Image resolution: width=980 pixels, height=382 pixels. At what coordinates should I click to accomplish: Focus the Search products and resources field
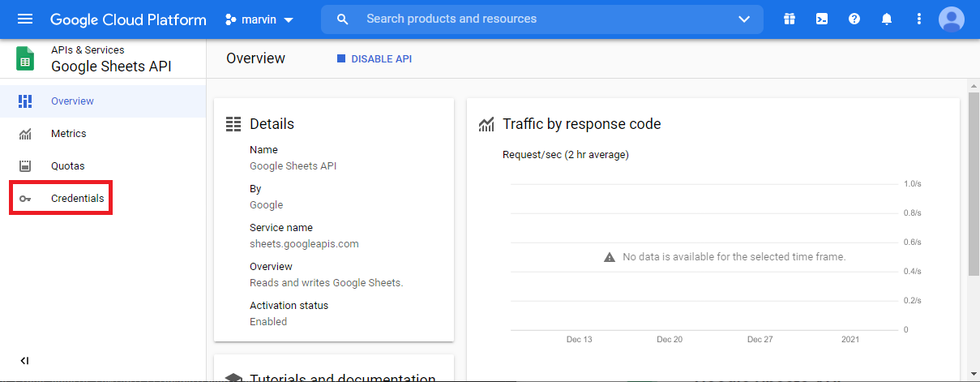point(541,19)
